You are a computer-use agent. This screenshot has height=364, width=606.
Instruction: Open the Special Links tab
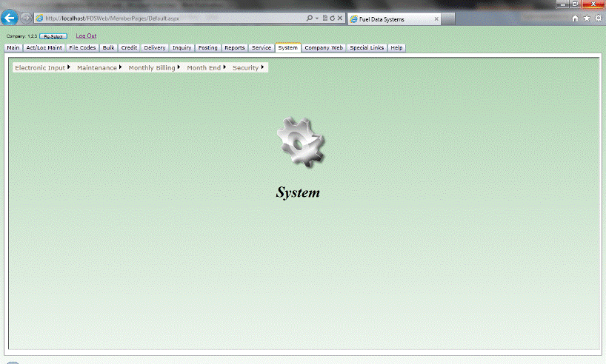coord(367,48)
